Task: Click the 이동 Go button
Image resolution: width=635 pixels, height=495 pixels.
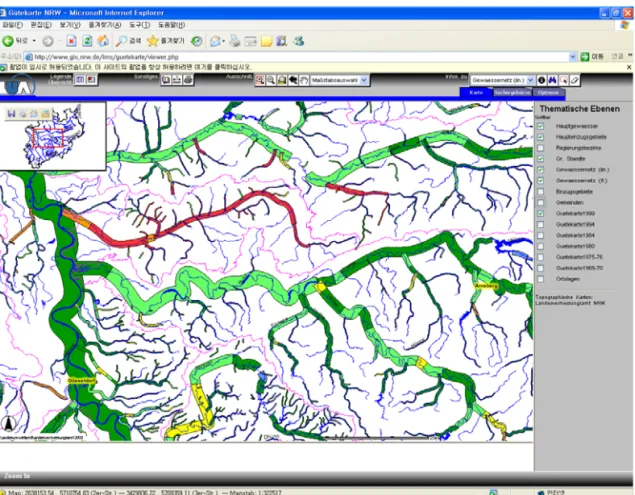Action: coord(592,57)
